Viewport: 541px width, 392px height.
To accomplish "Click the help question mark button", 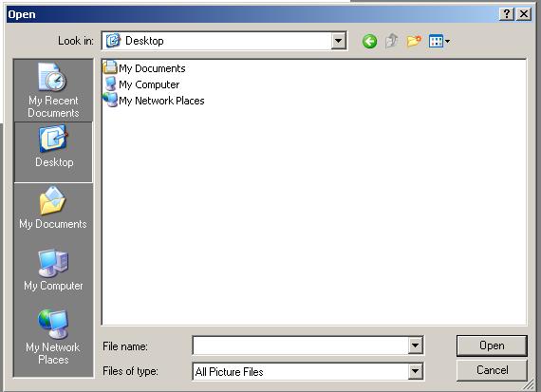I will (506, 14).
